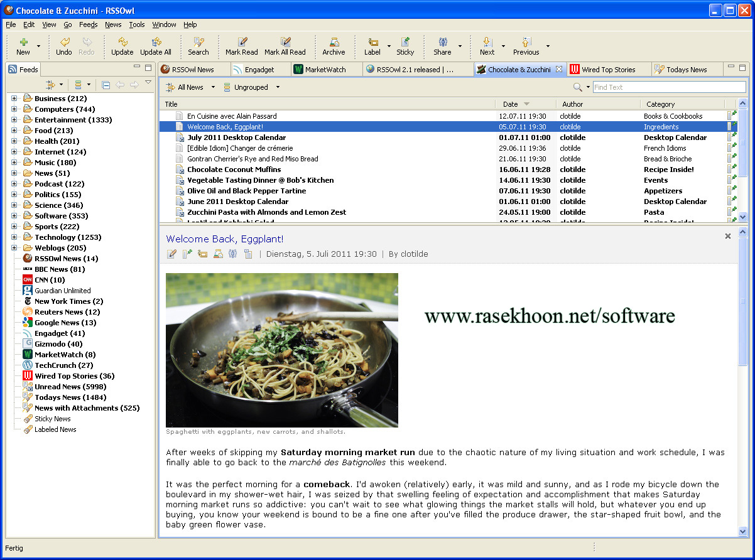Click the Update feed icon
The width and height of the screenshot is (755, 560).
pos(122,42)
